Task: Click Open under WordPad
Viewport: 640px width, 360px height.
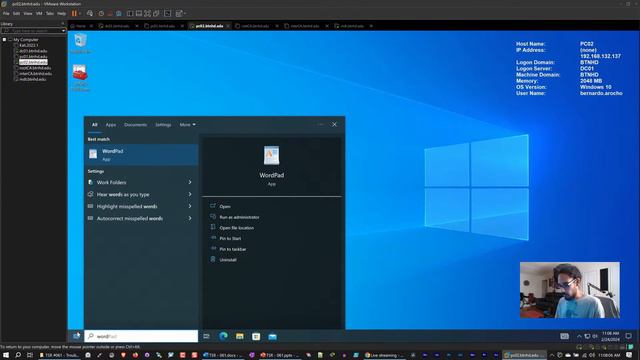Action: coord(225,207)
